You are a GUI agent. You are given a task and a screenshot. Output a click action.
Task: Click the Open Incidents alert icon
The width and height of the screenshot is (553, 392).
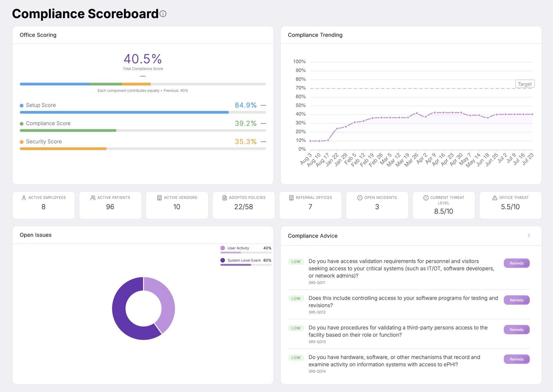point(360,198)
